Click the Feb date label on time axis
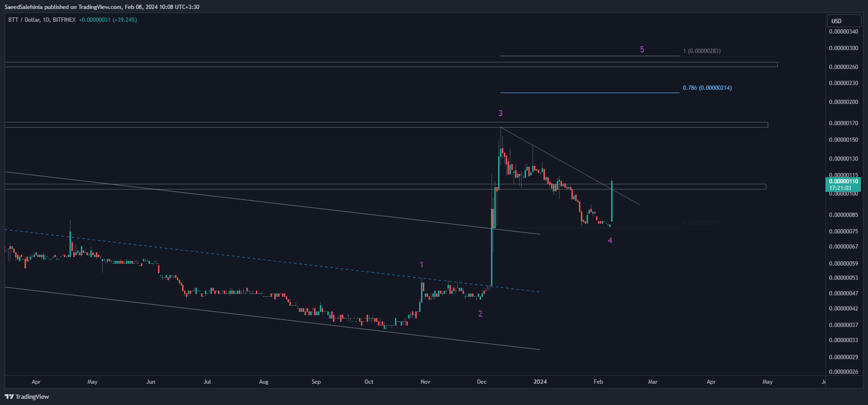This screenshot has height=405, width=868. tap(598, 382)
